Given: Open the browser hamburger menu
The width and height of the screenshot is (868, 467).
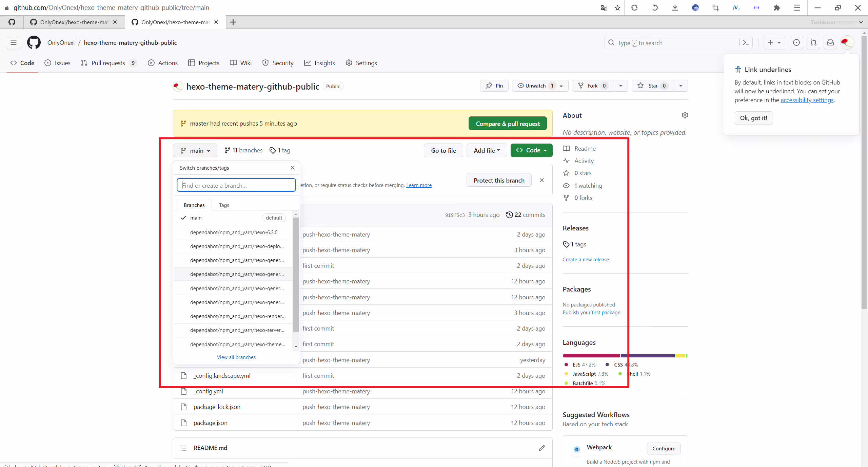Looking at the screenshot, I should (797, 7).
